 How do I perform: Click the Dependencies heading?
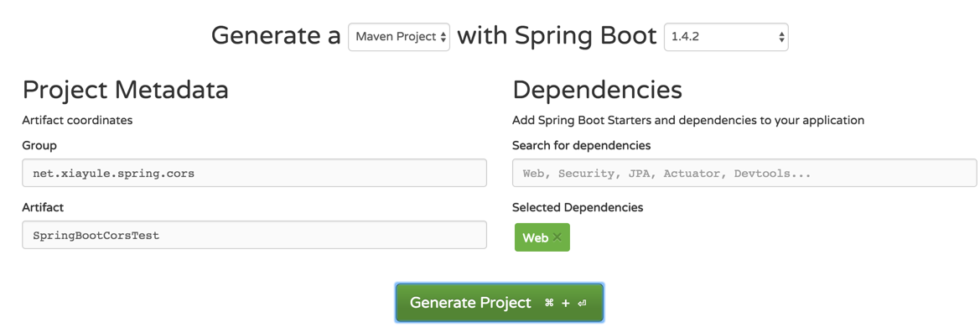pos(597,90)
